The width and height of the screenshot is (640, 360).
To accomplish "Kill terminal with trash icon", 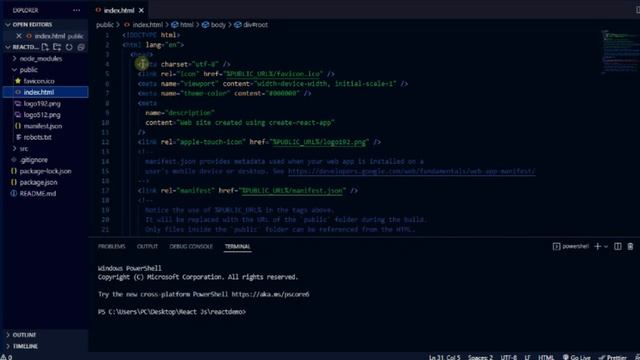I will (630, 247).
